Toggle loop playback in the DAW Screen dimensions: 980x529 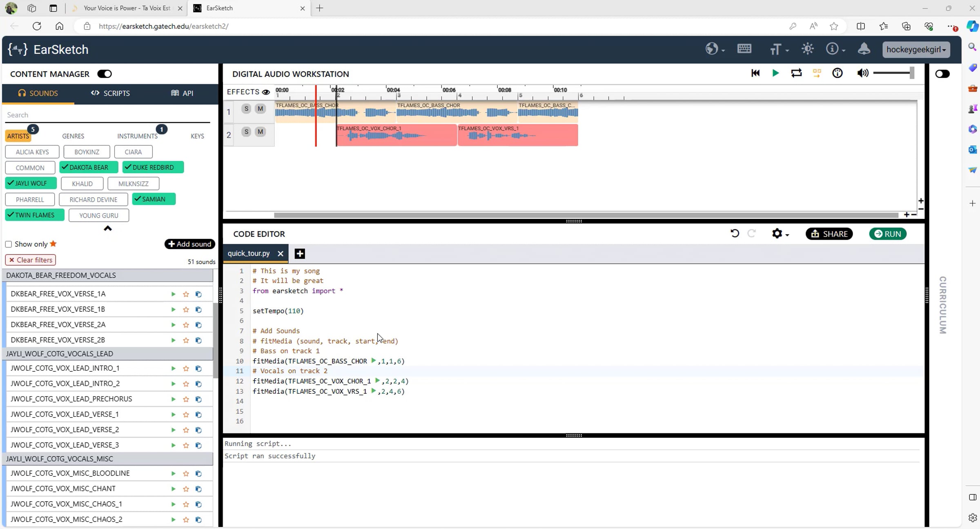click(796, 74)
